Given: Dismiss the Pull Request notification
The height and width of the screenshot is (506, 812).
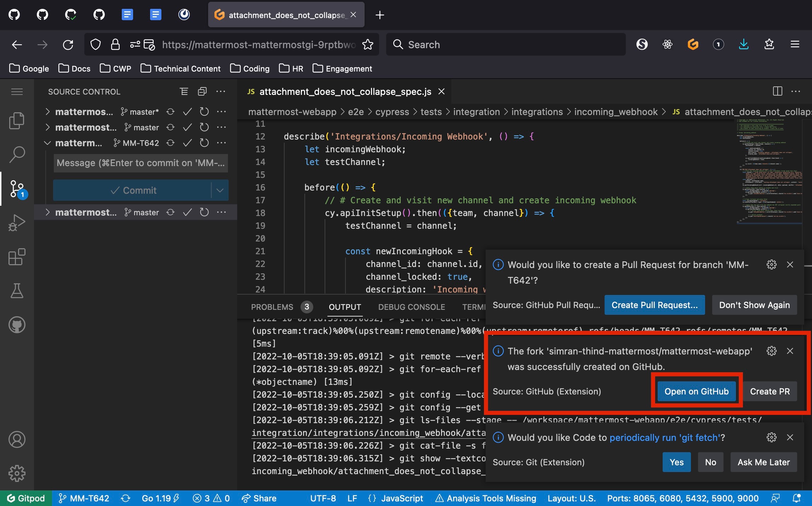Looking at the screenshot, I should pos(790,265).
